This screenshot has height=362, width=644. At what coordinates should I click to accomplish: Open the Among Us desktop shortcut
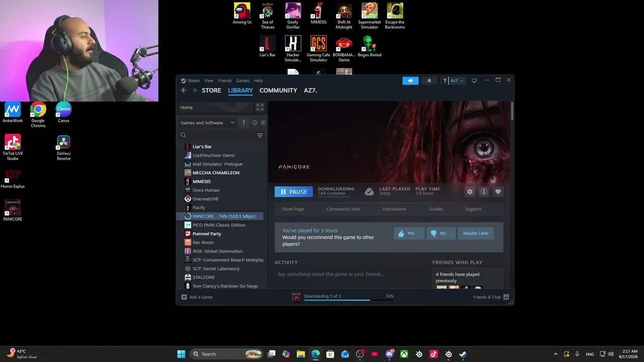pos(242,14)
